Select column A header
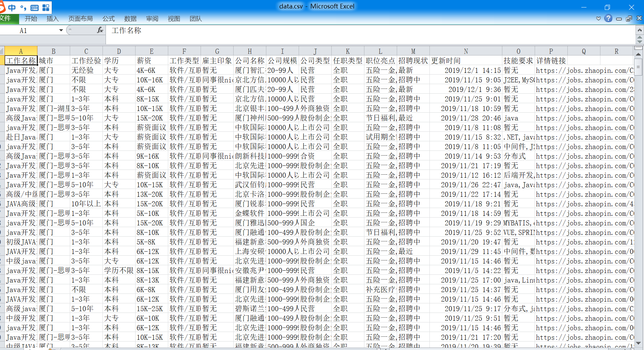 tap(21, 51)
